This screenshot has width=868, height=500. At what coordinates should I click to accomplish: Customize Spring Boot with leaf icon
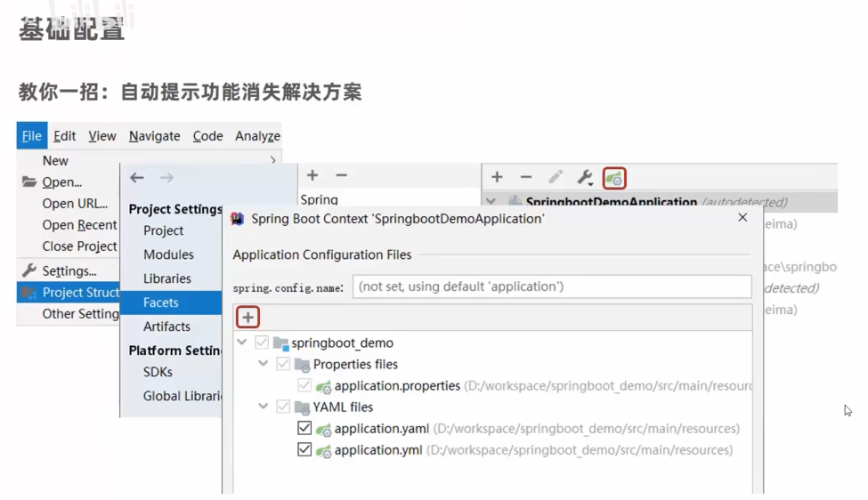[614, 178]
